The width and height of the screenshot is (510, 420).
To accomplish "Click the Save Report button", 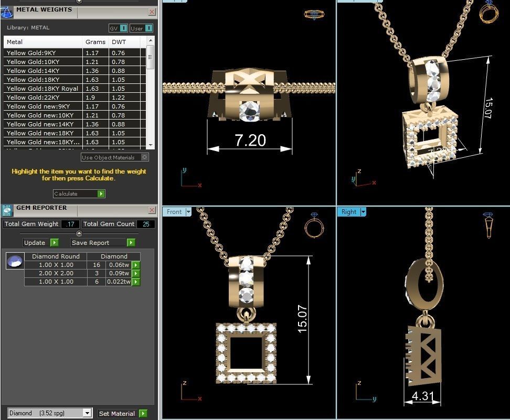I will (x=103, y=242).
